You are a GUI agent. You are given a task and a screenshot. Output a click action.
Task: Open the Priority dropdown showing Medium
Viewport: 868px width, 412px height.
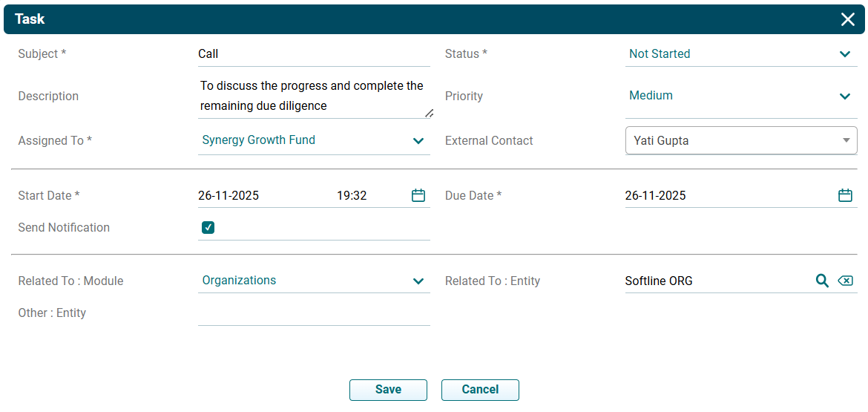pyautogui.click(x=844, y=96)
